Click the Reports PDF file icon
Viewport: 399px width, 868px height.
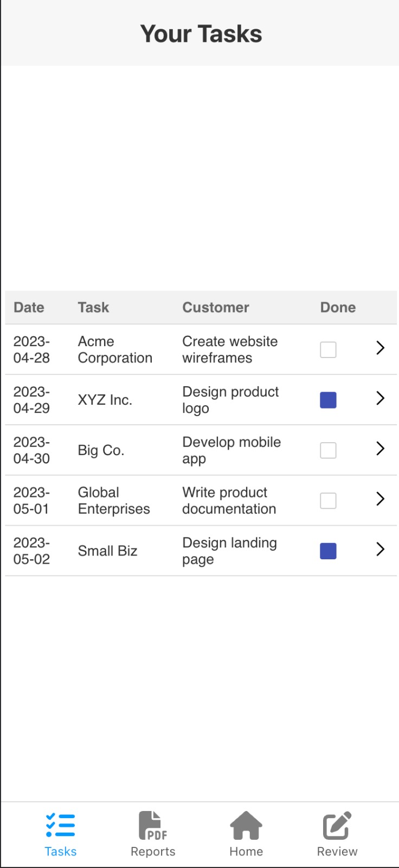(153, 825)
